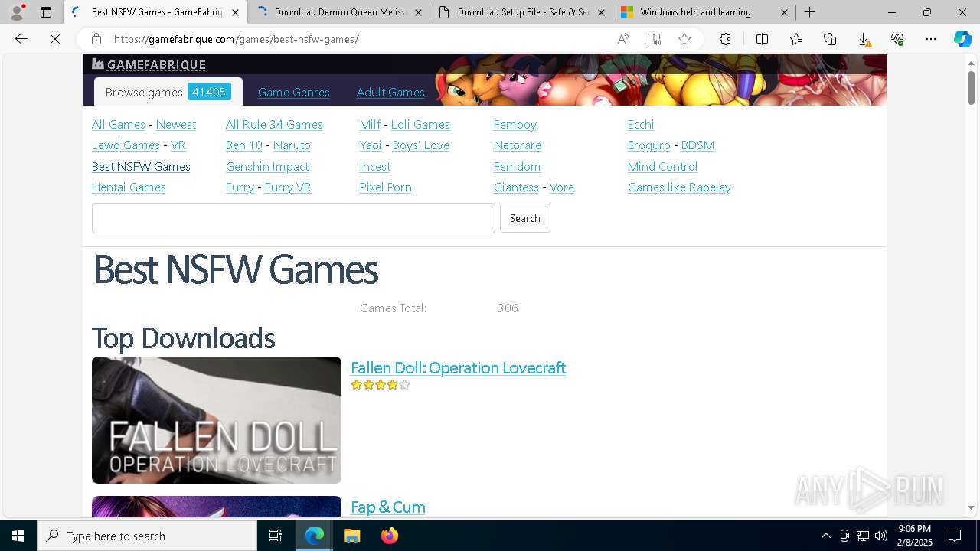Viewport: 980px width, 551px height.
Task: Open the notification center icon
Action: click(955, 536)
